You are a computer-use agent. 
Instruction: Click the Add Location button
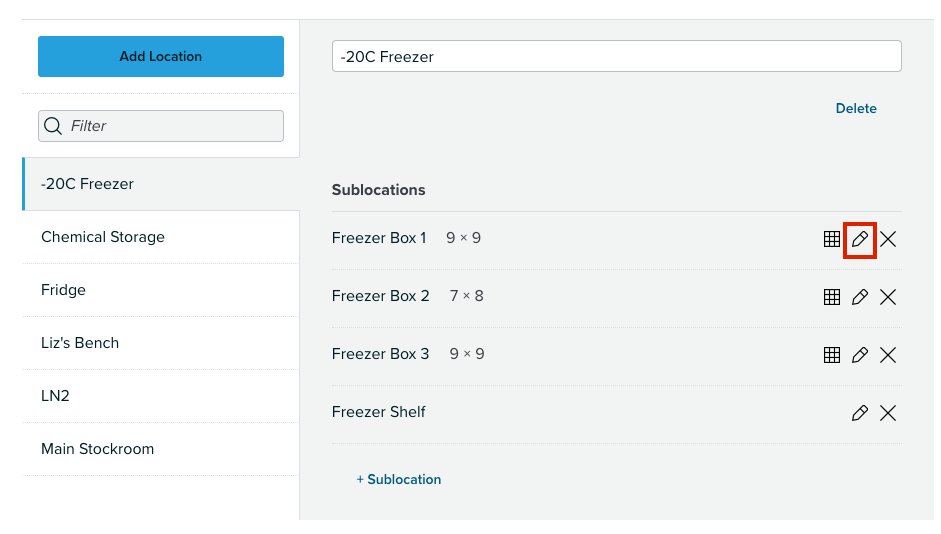161,56
